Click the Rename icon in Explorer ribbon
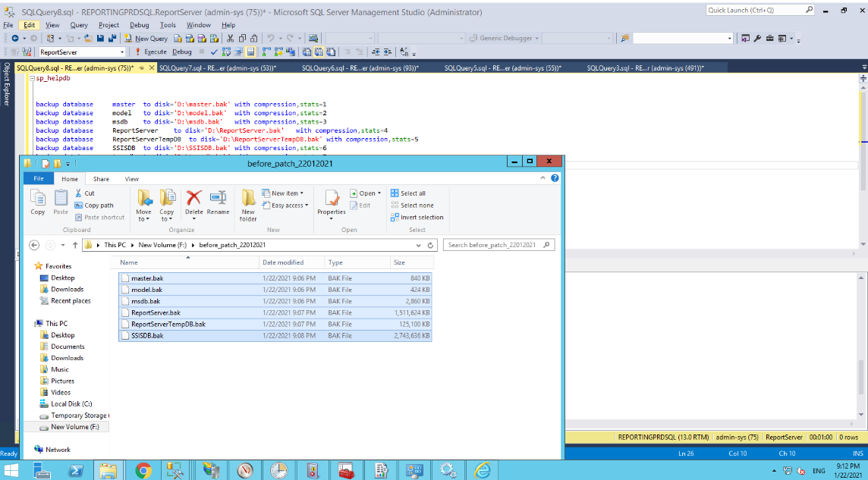The height and width of the screenshot is (480, 868). (218, 197)
